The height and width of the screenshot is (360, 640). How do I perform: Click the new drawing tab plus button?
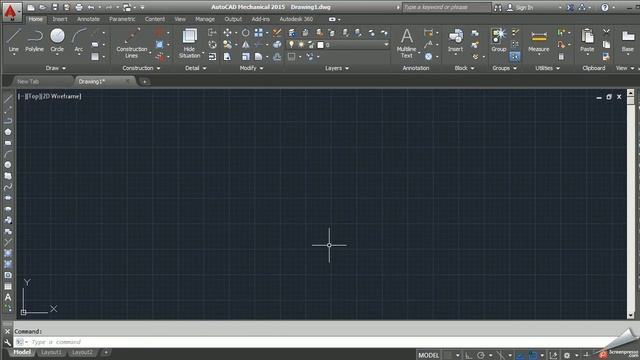(x=144, y=82)
